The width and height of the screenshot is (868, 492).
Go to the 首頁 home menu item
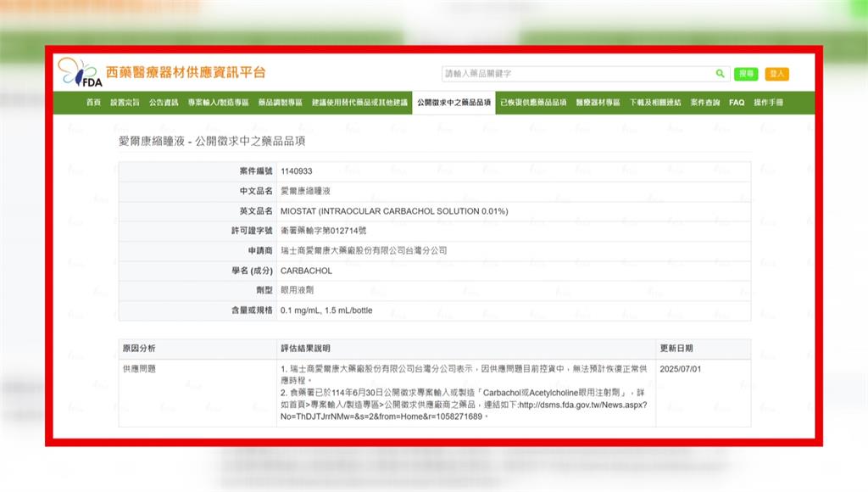(93, 103)
